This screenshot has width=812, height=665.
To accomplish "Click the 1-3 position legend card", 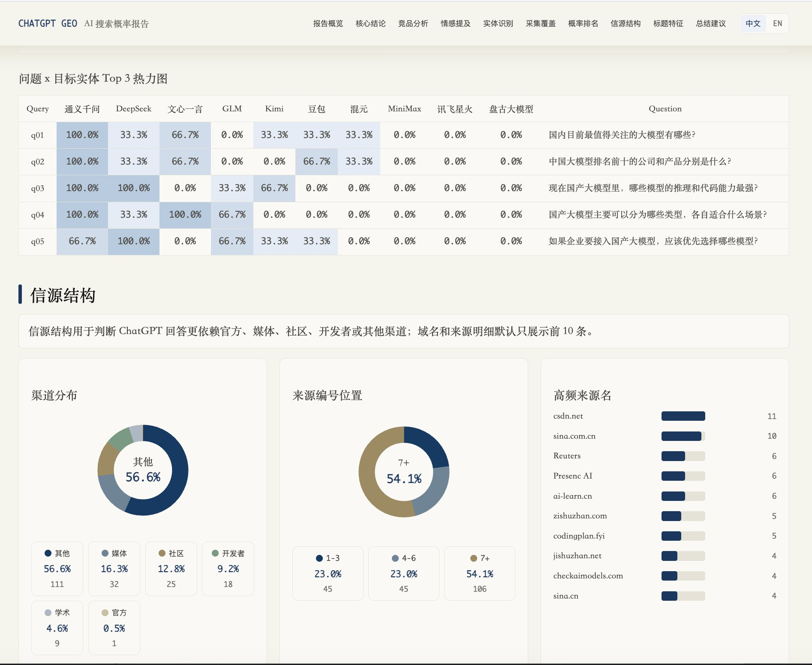I will [x=328, y=573].
